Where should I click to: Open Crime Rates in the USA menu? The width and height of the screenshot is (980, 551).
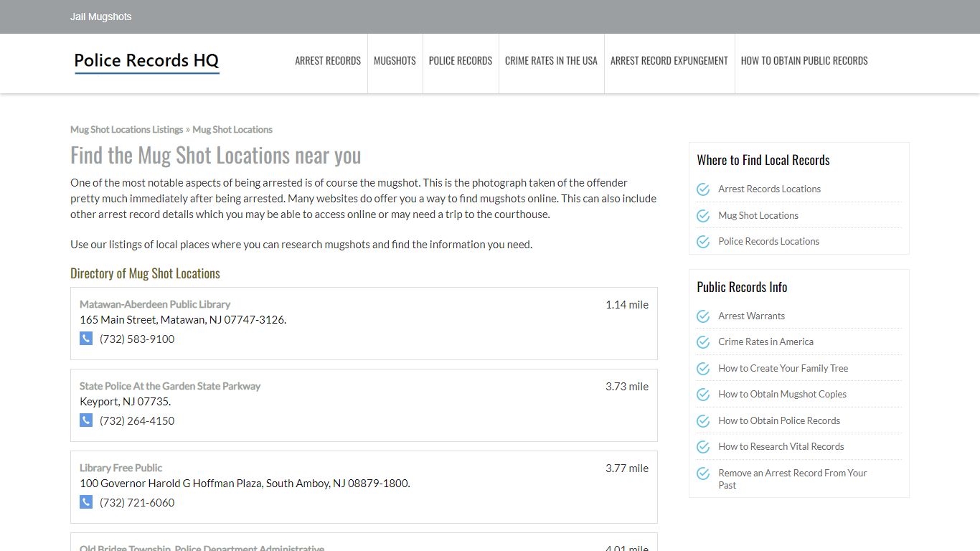[x=551, y=61]
